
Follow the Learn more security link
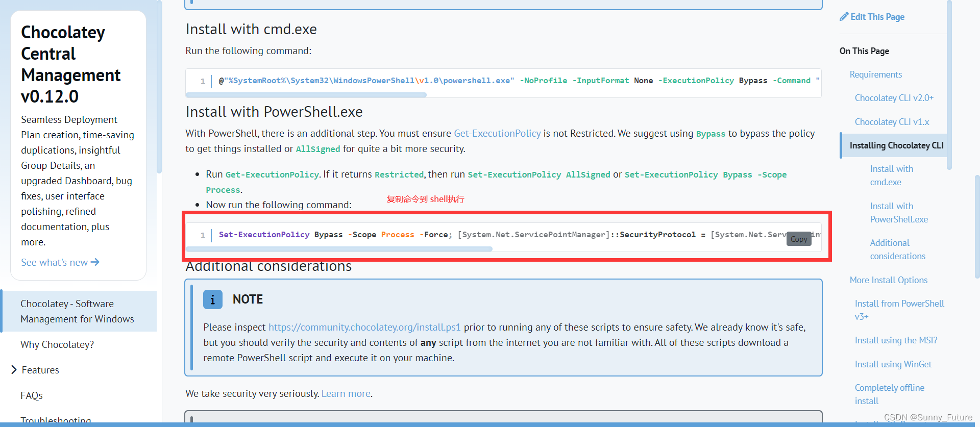click(x=346, y=393)
